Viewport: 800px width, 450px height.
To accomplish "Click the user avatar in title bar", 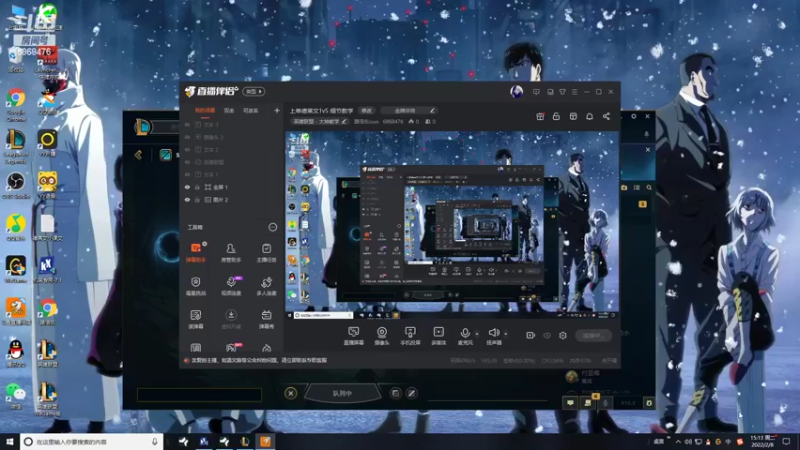I will (516, 92).
